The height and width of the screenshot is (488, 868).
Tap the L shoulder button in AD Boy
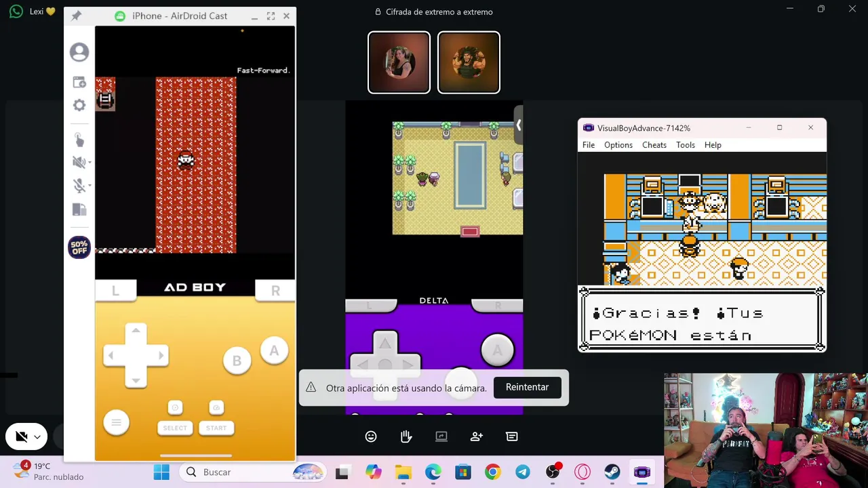click(115, 290)
